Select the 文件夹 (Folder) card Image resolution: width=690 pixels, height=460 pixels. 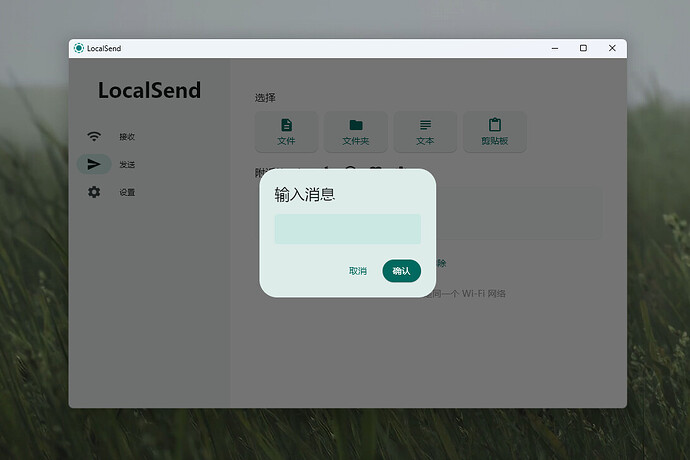point(356,132)
